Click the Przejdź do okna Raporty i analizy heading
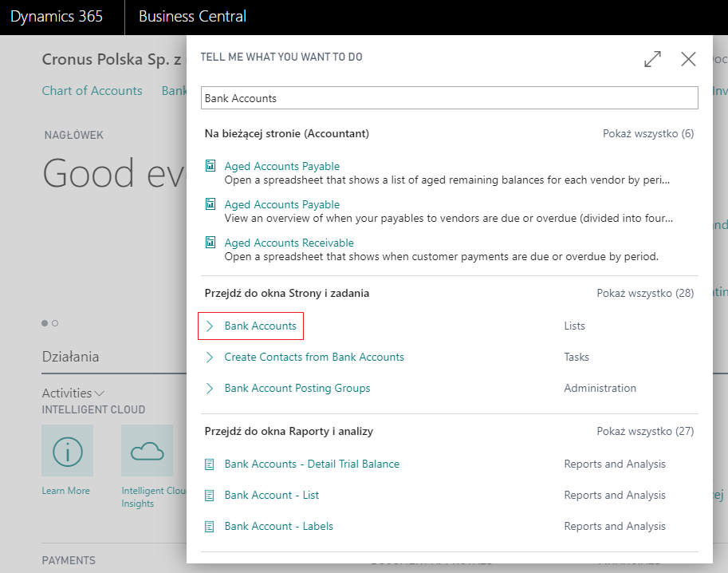The height and width of the screenshot is (573, 728). tap(289, 431)
